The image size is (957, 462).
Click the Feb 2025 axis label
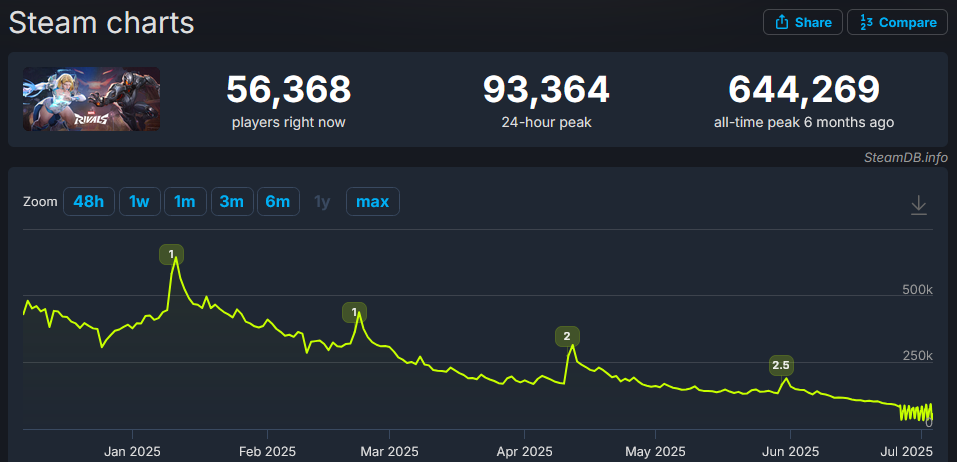point(267,452)
